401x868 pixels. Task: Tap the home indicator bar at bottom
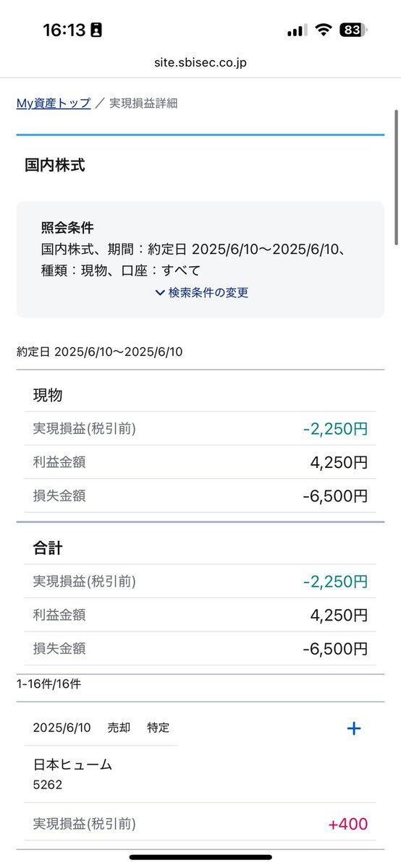[x=200, y=857]
